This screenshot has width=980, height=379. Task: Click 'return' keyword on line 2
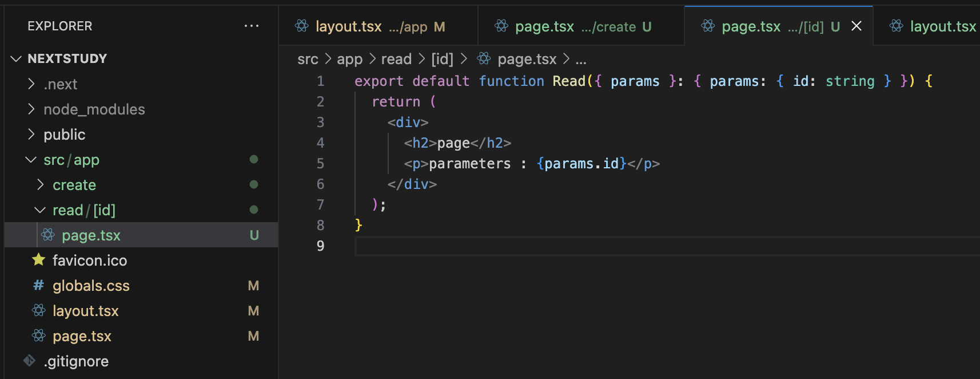pyautogui.click(x=396, y=102)
